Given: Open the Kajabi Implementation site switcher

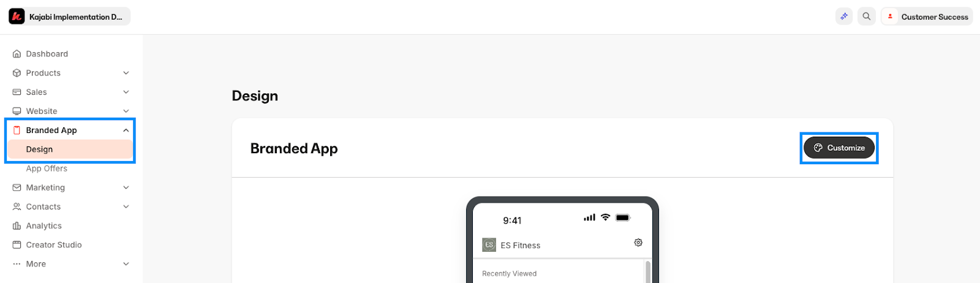Looking at the screenshot, I should point(69,17).
